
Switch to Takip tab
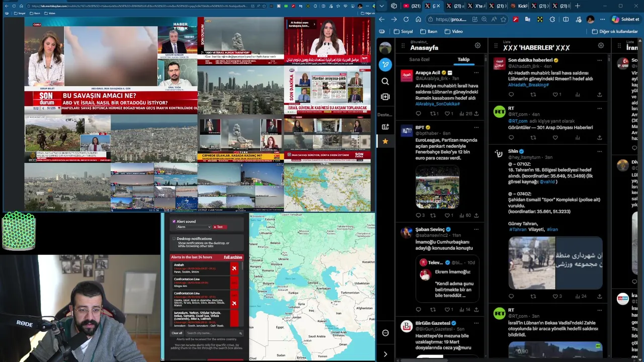[463, 59]
